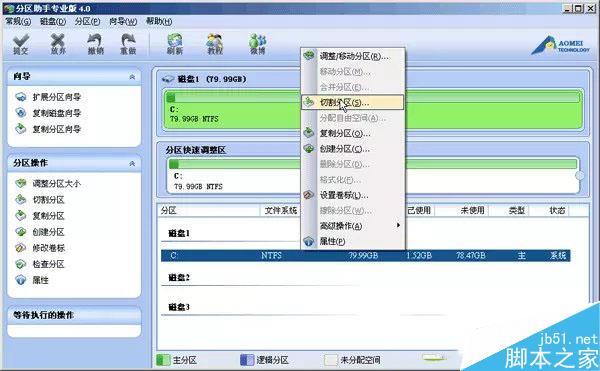Choose 属性(P) in context menu
The image size is (600, 371).
tap(353, 241)
